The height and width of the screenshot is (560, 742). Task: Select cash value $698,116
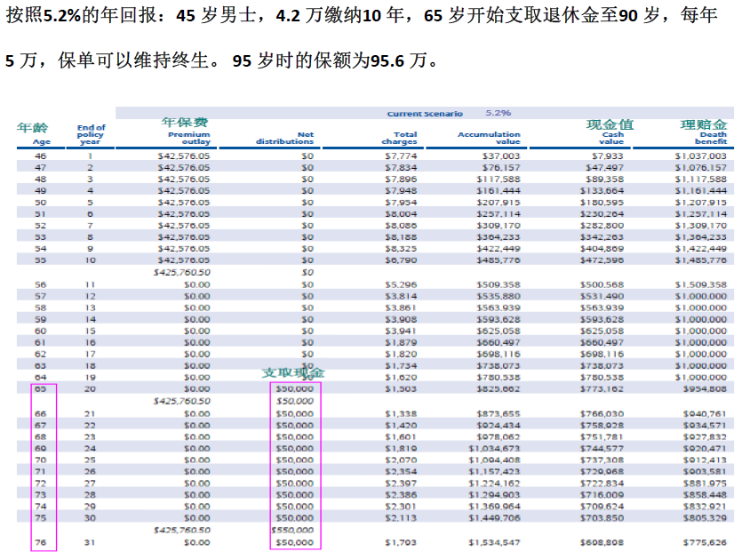[x=602, y=355]
